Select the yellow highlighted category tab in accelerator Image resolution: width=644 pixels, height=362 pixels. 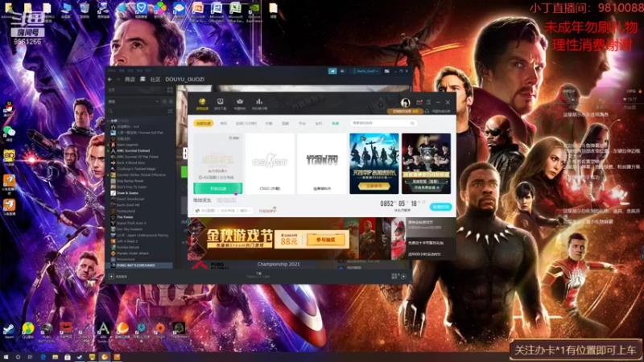(204, 123)
